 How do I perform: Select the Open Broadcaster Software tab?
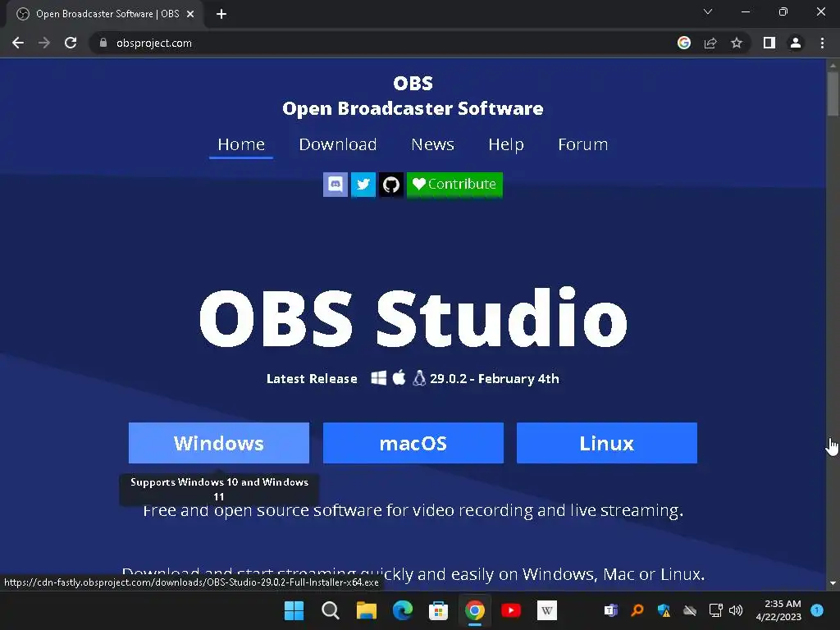click(105, 14)
